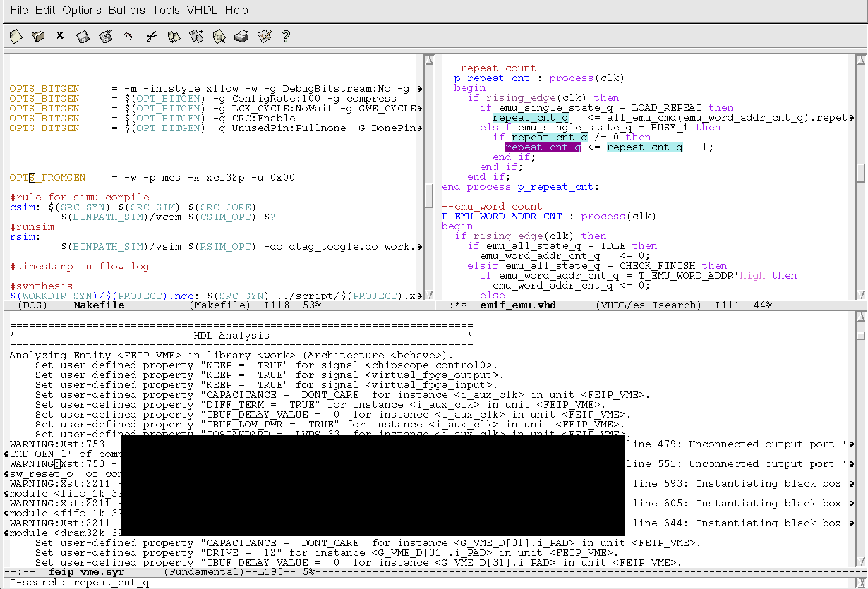Click the '#synthesis' comment line
The image size is (868, 589).
coord(41,286)
